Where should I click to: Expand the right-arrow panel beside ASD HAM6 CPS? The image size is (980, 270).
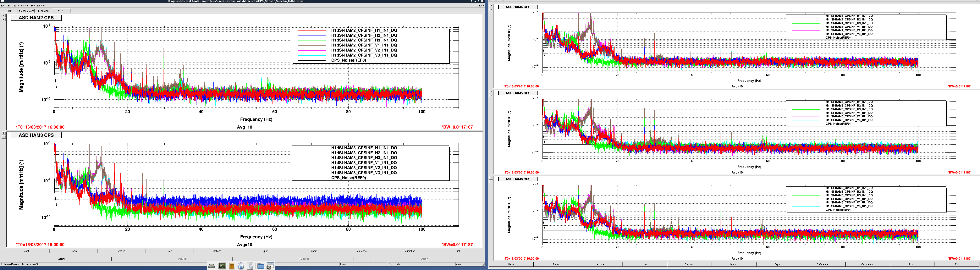(491, 178)
